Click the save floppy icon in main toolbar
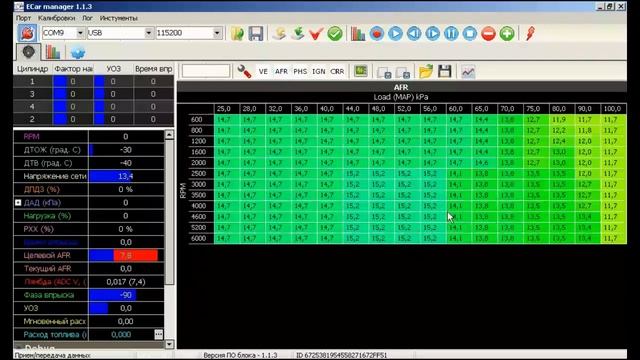The height and width of the screenshot is (360, 640). pyautogui.click(x=256, y=33)
